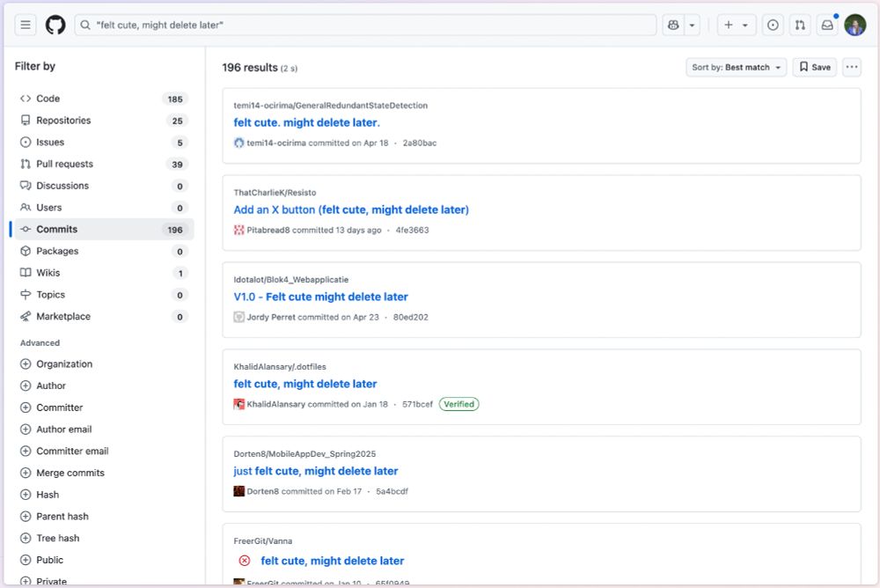The width and height of the screenshot is (880, 588).
Task: Open commit hash 571bcef
Action: coord(417,404)
